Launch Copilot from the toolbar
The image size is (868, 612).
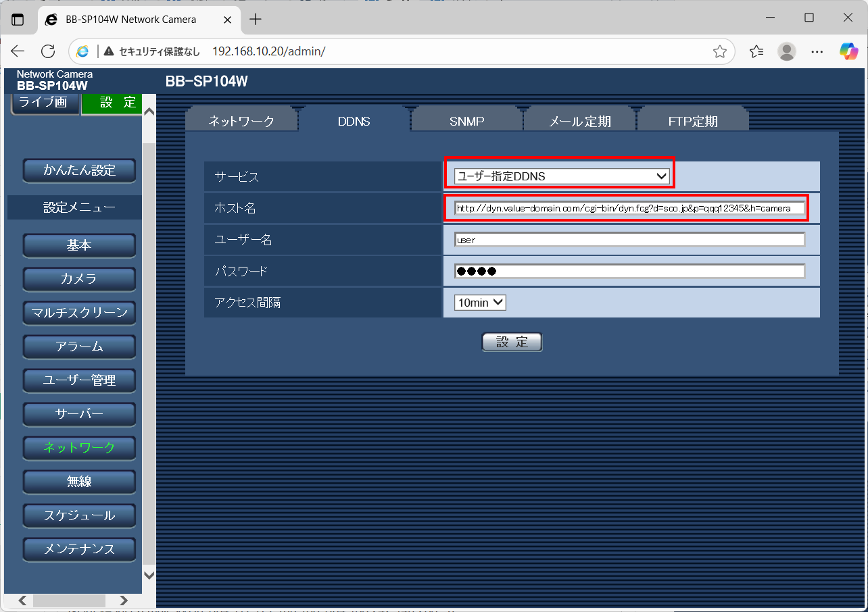tap(848, 51)
